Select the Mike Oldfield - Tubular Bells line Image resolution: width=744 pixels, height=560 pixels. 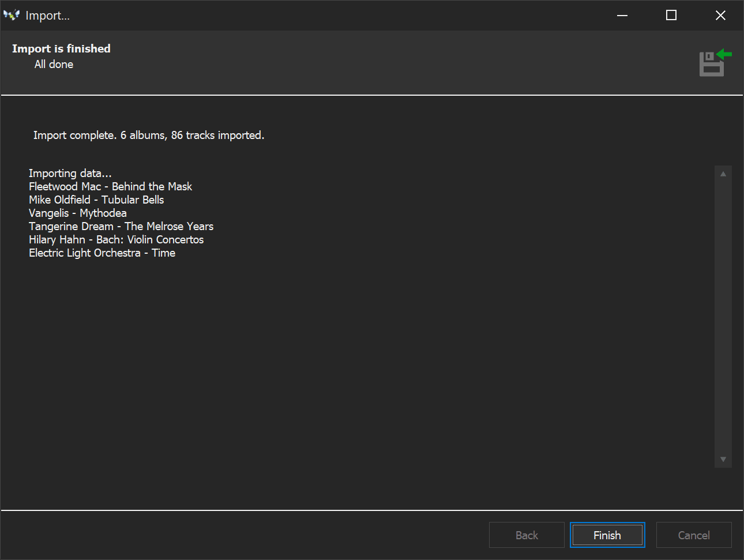[96, 200]
